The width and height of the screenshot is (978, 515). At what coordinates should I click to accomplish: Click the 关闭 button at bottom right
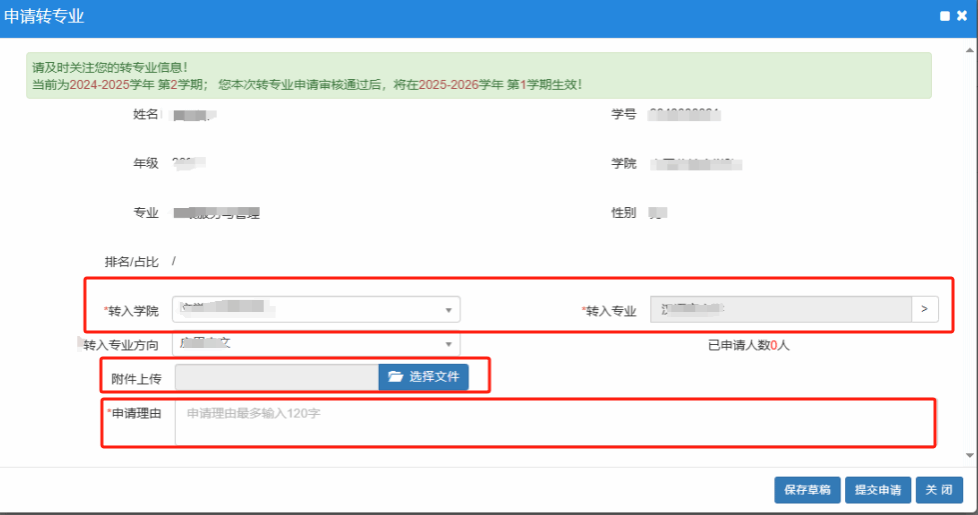(x=938, y=490)
